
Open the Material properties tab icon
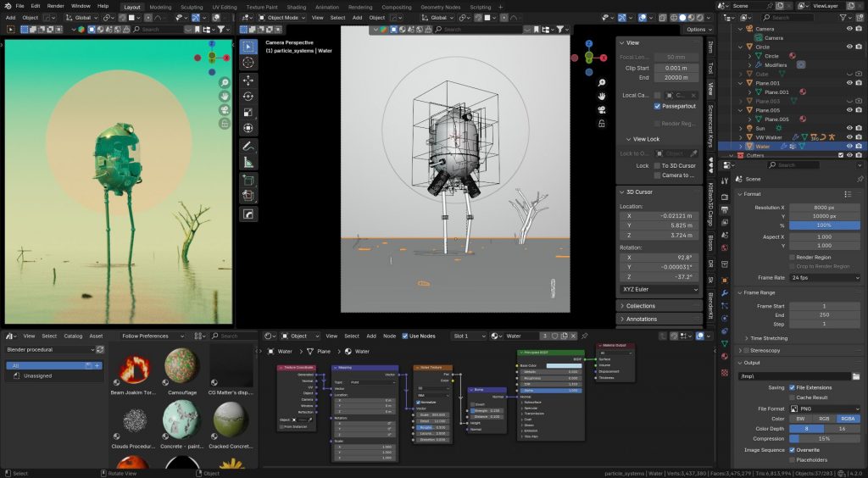click(726, 357)
